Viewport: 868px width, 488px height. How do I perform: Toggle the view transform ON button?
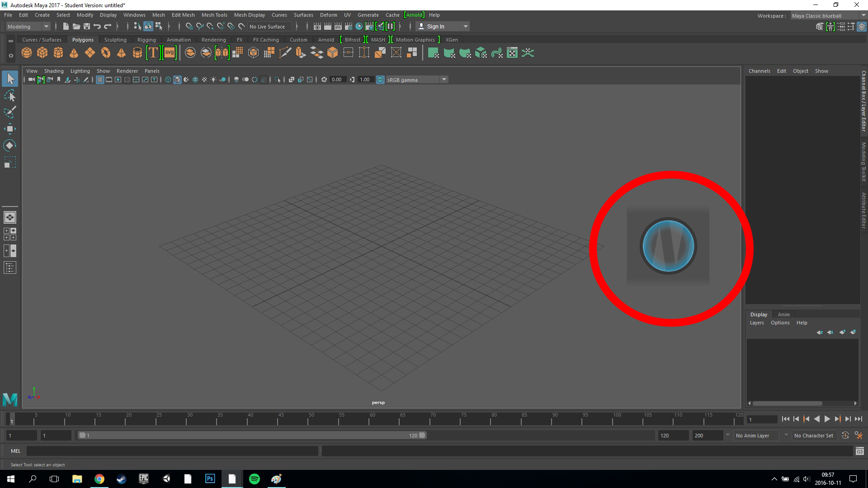(x=380, y=80)
